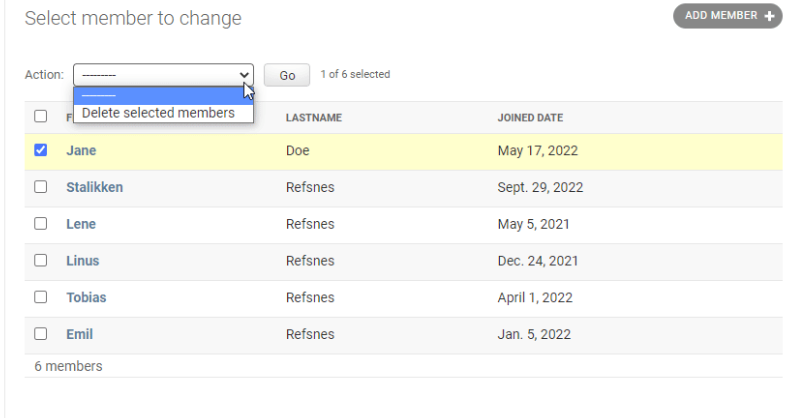Select 'Delete selected members' option
Screen dimensions: 807x418
pos(164,113)
